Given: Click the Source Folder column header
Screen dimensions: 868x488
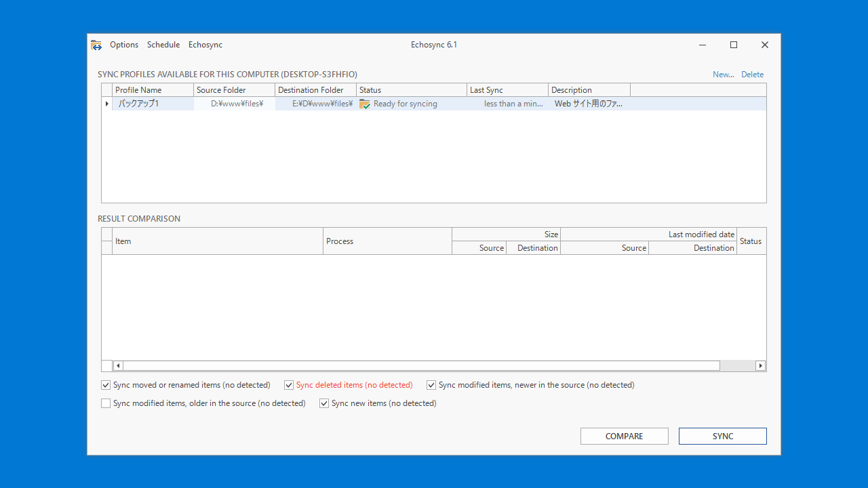Looking at the screenshot, I should tap(235, 90).
